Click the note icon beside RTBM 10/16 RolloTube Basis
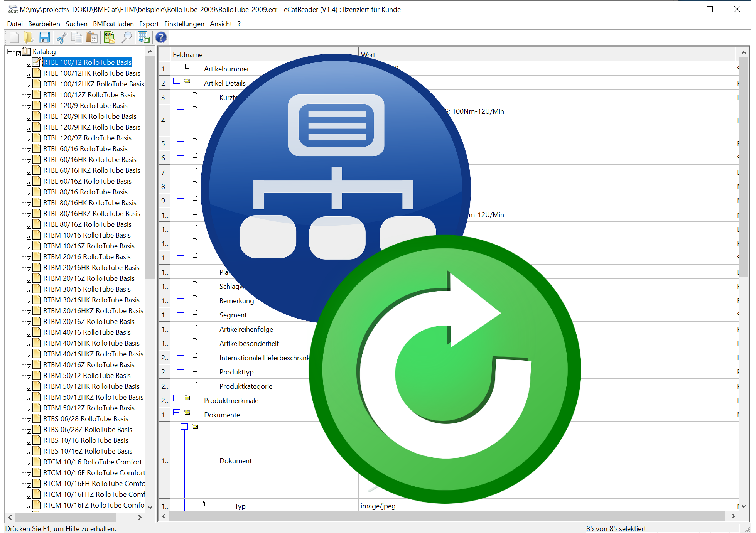 click(37, 234)
